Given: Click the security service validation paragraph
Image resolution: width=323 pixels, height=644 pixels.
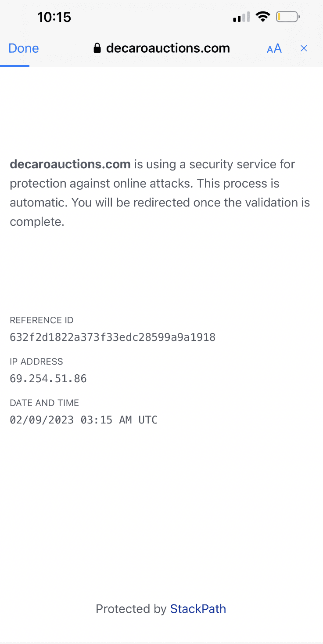Looking at the screenshot, I should (x=160, y=193).
